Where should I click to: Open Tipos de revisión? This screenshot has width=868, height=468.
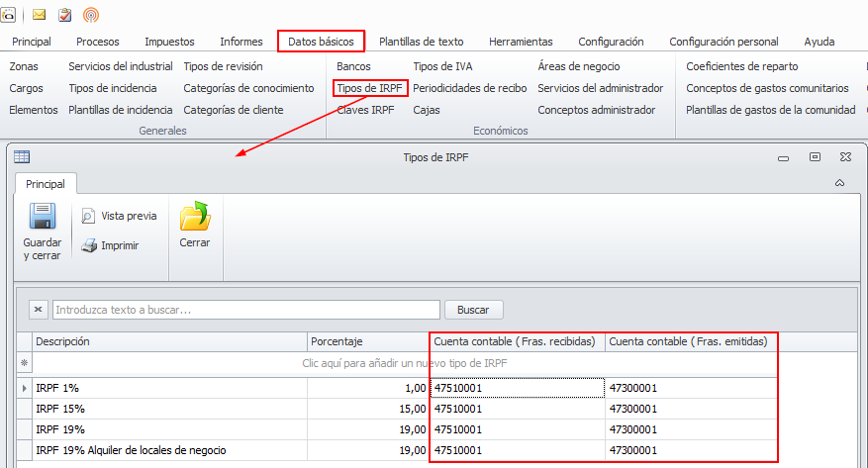(223, 66)
